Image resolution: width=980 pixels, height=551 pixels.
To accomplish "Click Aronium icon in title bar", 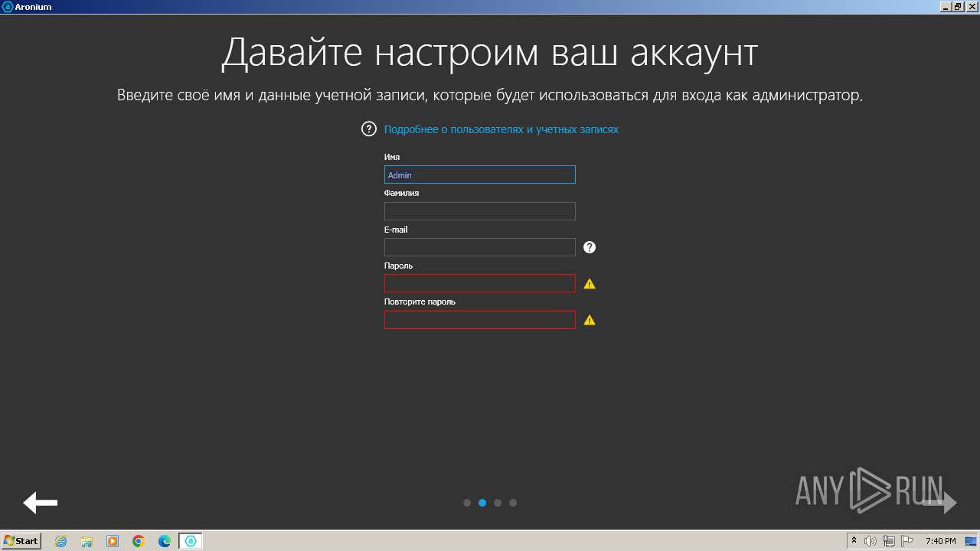I will (x=8, y=6).
